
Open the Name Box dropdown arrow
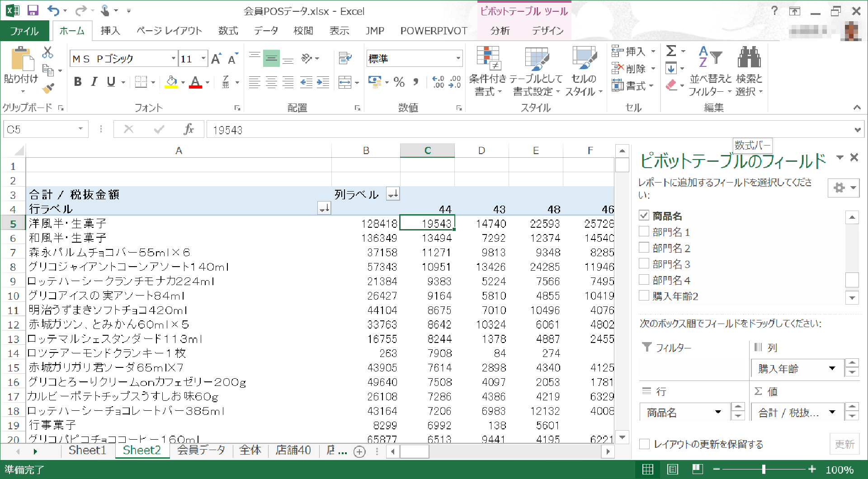click(x=80, y=129)
